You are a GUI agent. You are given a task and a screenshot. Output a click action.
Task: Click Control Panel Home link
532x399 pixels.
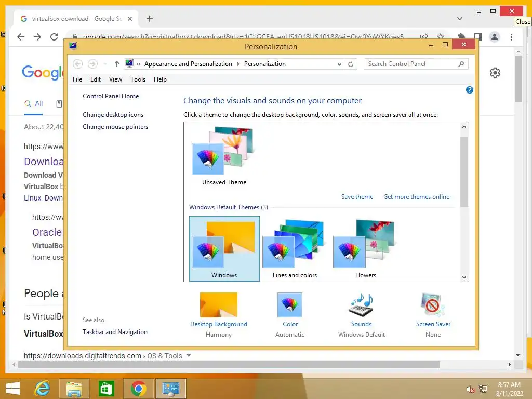(x=111, y=96)
